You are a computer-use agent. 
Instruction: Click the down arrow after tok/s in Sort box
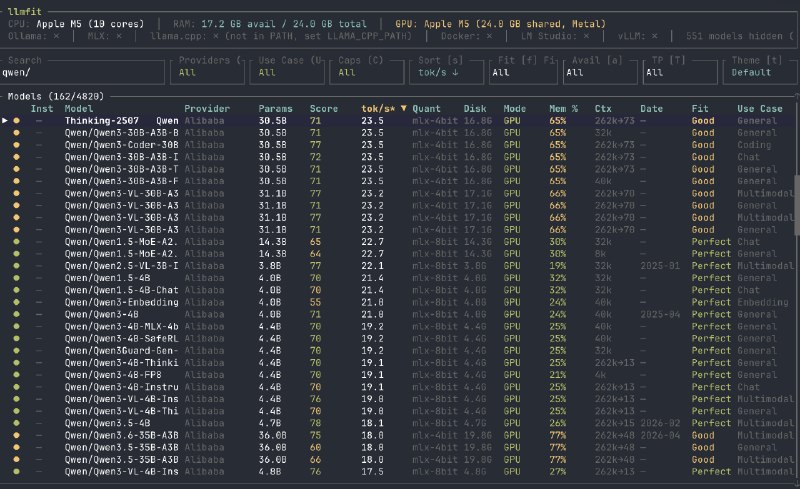(455, 72)
